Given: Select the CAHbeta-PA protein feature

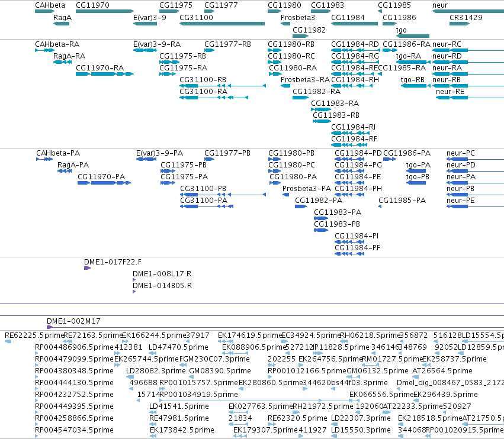Looking at the screenshot, I should point(44,159).
